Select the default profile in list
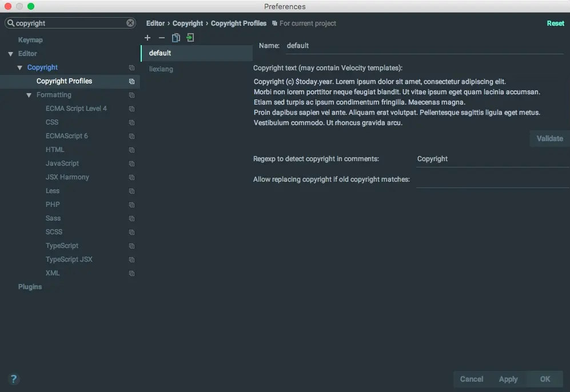Viewport: 570px width, 392px height. [x=197, y=53]
